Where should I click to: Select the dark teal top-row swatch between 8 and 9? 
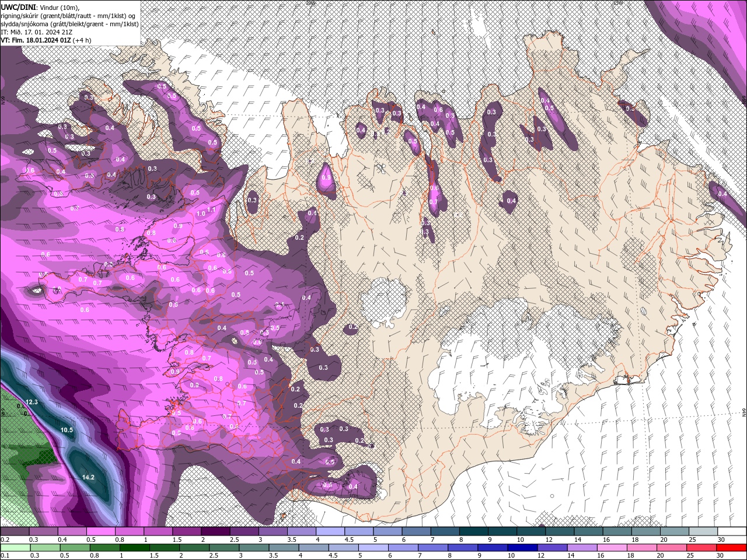coord(474,531)
